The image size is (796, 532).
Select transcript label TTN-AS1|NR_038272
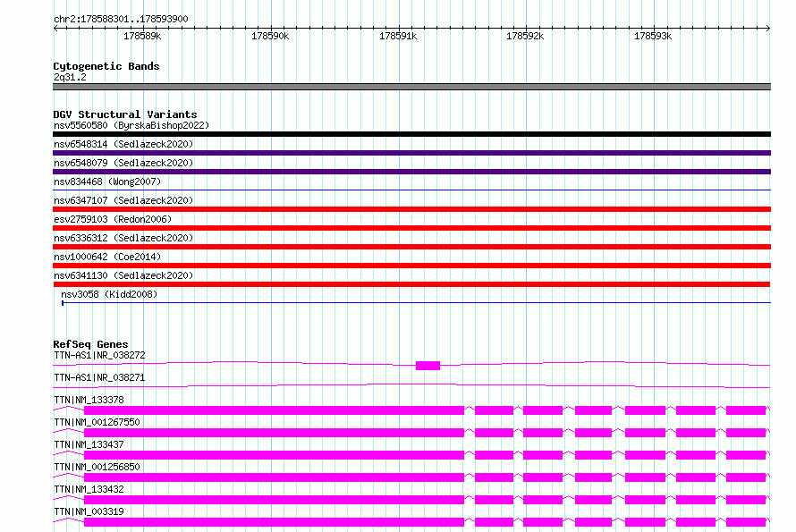click(99, 355)
